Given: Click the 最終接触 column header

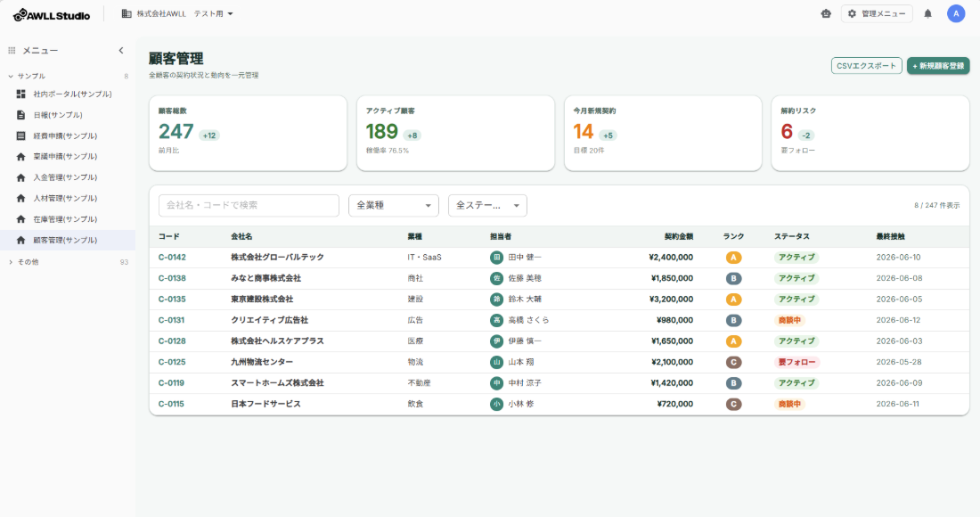Looking at the screenshot, I should click(891, 236).
